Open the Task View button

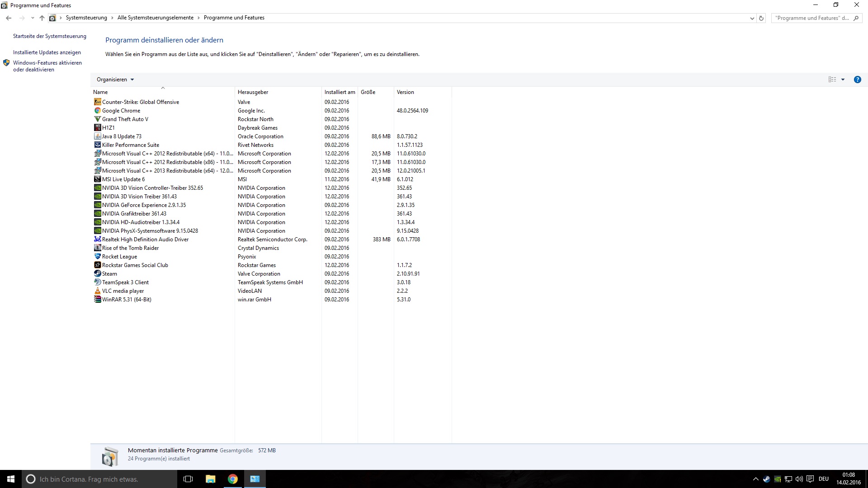[x=188, y=479]
